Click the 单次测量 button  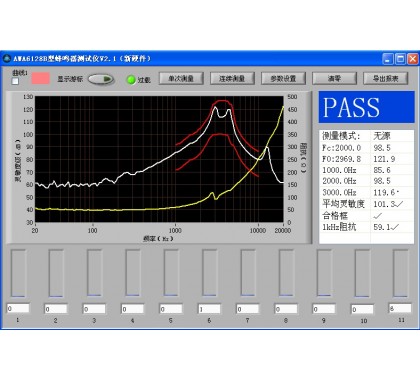click(x=181, y=79)
